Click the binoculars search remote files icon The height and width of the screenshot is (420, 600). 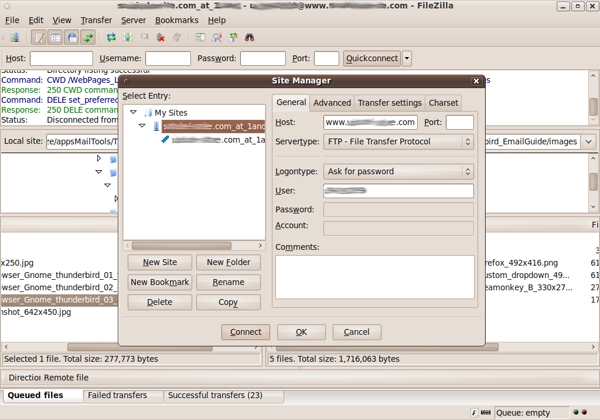tap(249, 37)
